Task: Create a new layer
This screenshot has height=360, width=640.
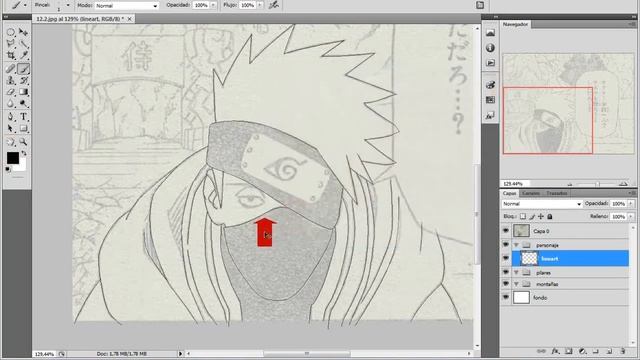Action: click(x=609, y=351)
